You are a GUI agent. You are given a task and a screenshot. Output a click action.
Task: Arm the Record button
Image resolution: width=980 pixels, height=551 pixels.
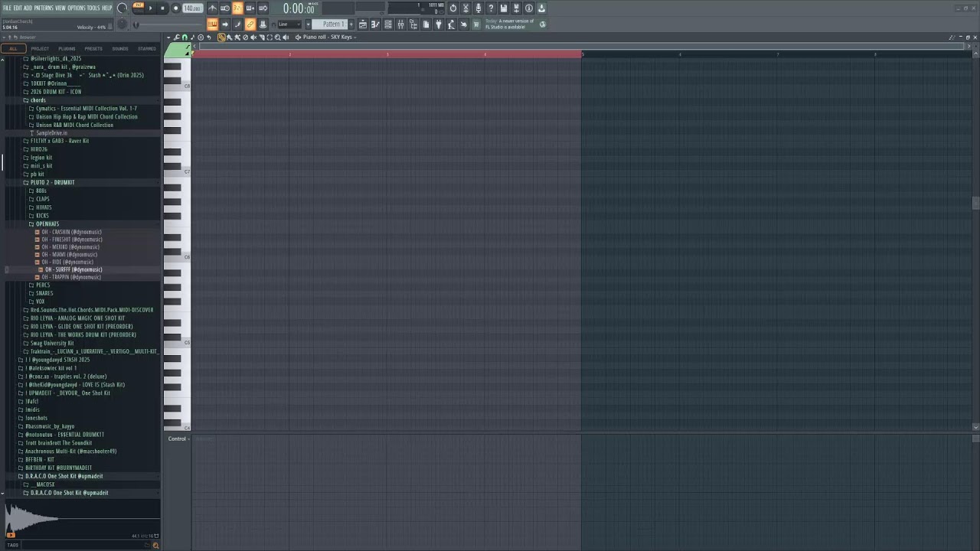(x=175, y=8)
